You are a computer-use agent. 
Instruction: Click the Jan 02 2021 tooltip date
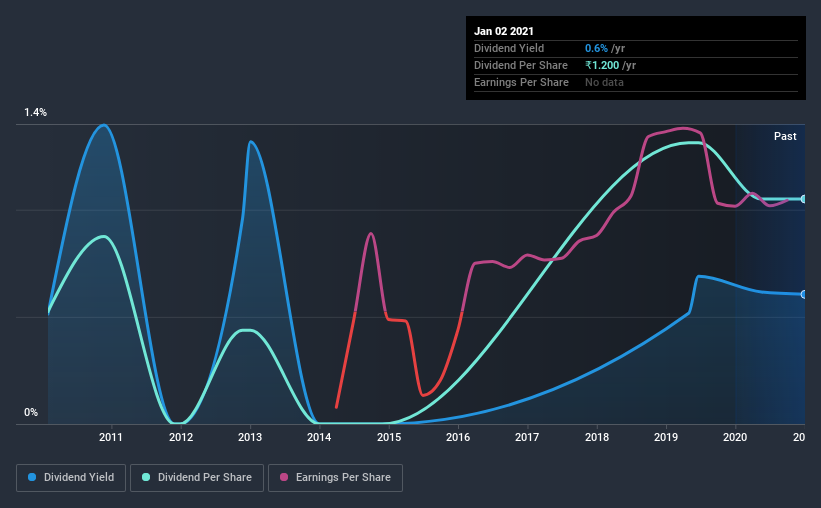504,31
